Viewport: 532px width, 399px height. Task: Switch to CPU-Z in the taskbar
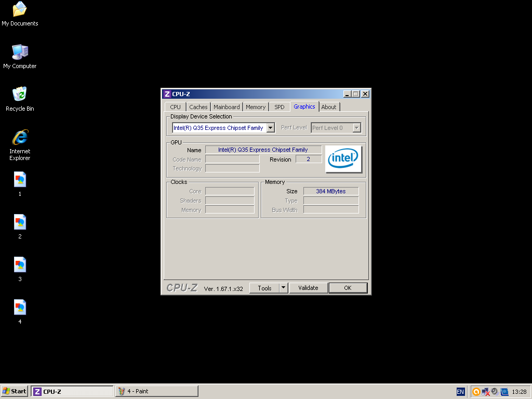(x=72, y=391)
